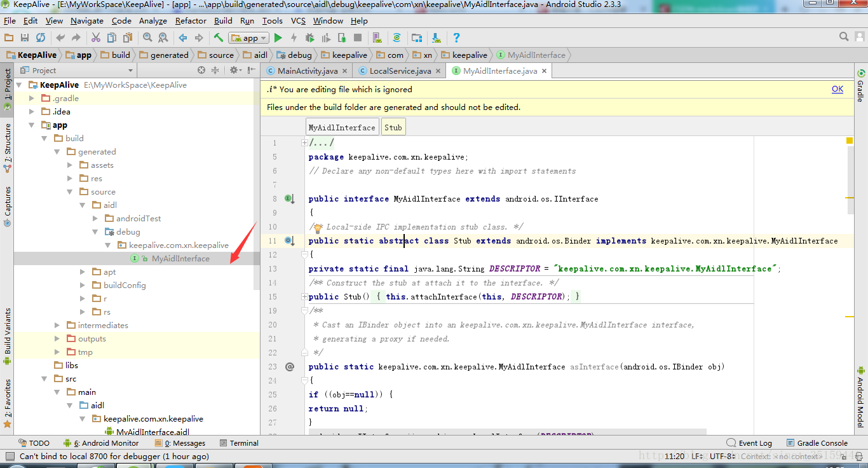Screen dimensions: 868x468
Task: Collapse the KeepAlive root tree node
Action: click(x=19, y=85)
